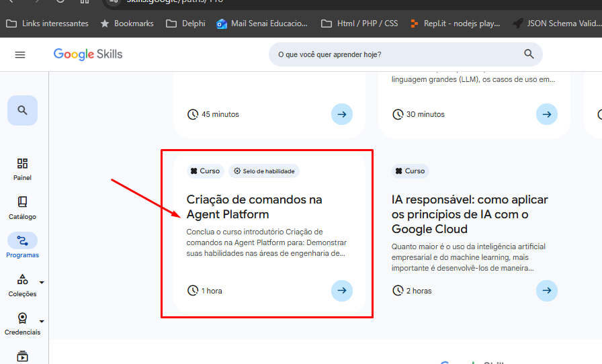Click the 'Selo de habilidade' badge chip
This screenshot has width=602, height=364.
(x=264, y=171)
